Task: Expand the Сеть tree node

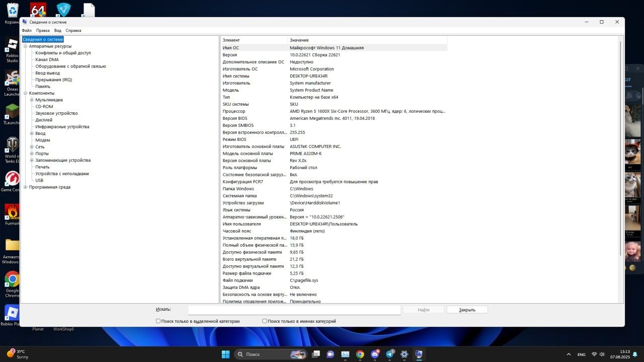Action: click(32, 147)
